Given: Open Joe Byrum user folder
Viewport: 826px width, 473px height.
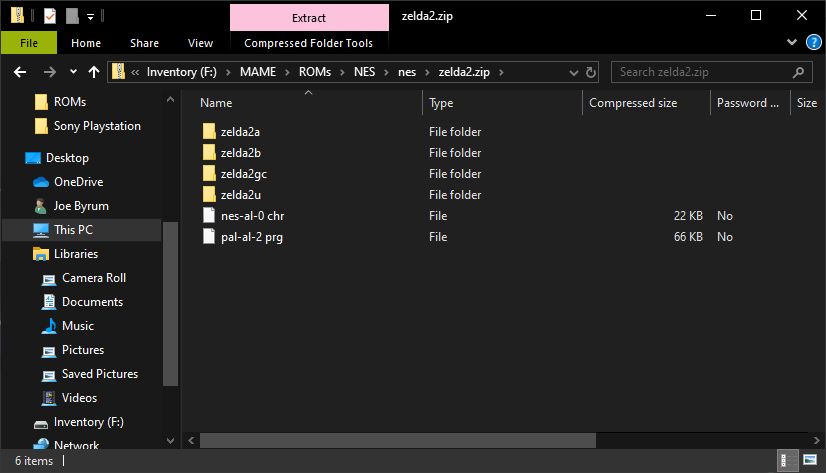Looking at the screenshot, I should pyautogui.click(x=81, y=206).
